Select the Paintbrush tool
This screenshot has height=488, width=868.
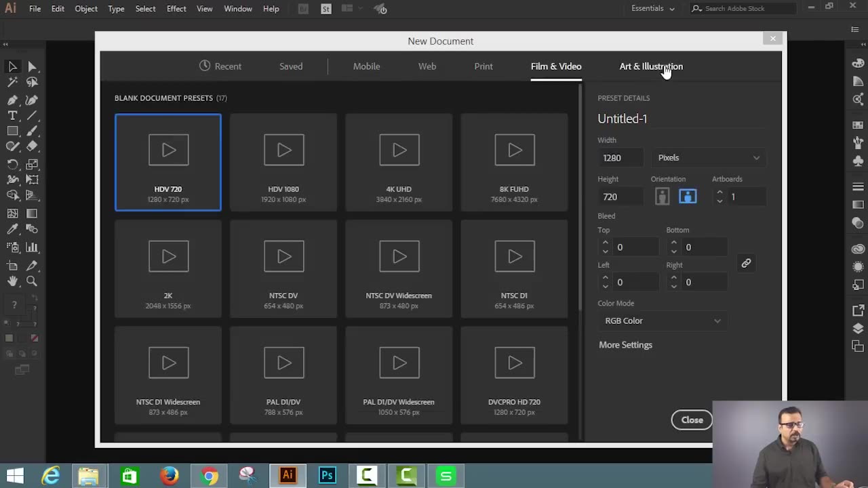pos(32,131)
